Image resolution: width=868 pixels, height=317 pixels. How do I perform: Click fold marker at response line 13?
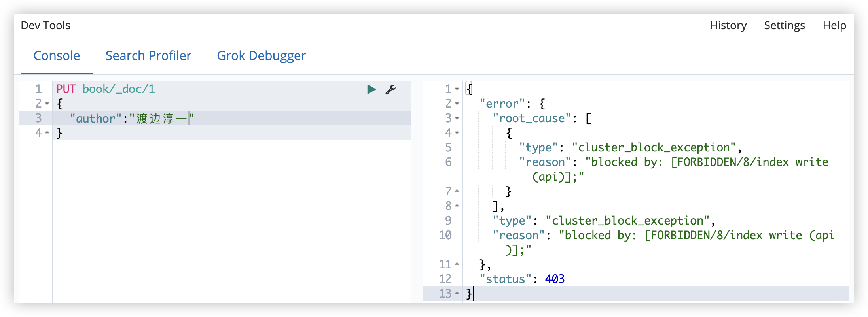click(457, 293)
